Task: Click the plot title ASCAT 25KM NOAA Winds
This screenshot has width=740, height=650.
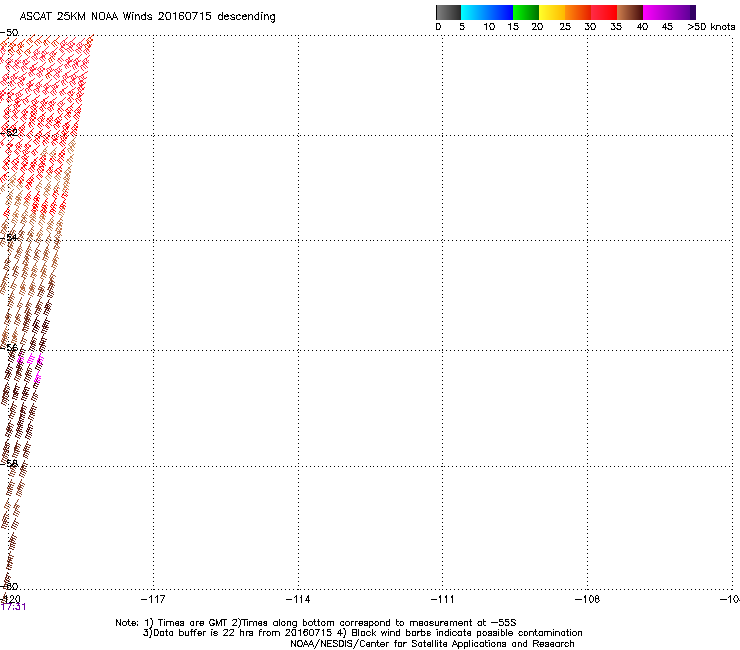Action: [x=147, y=17]
